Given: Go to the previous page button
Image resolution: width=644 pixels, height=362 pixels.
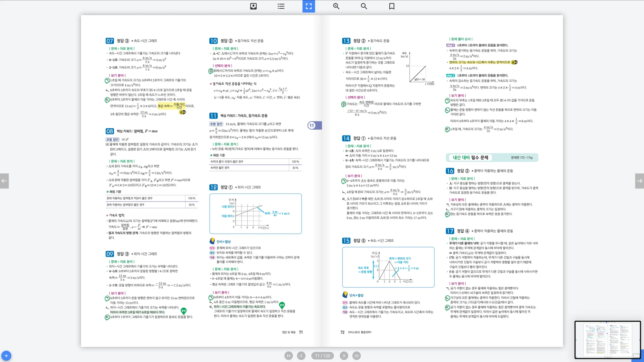Looking at the screenshot, I should (x=301, y=356).
